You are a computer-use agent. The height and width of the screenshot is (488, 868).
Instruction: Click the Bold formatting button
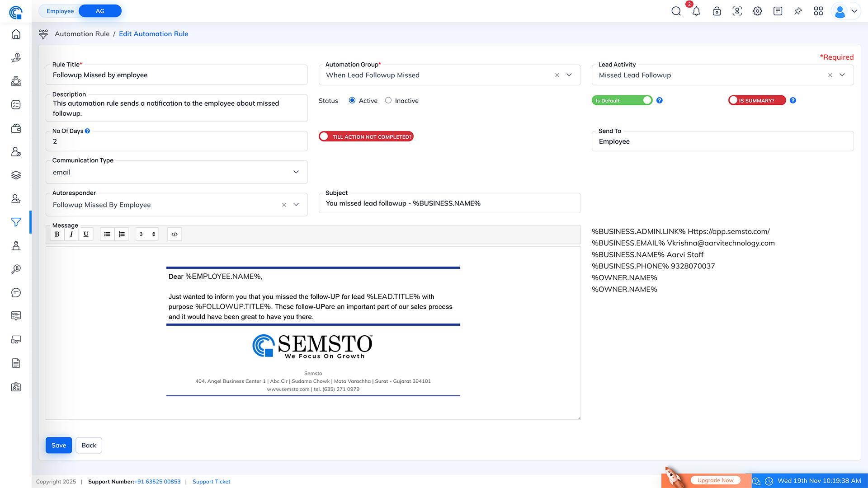click(x=57, y=234)
